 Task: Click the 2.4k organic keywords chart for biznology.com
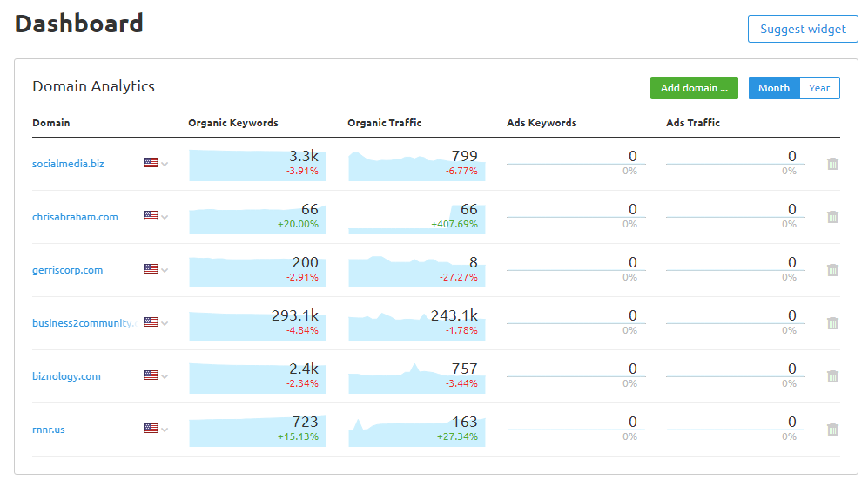258,377
